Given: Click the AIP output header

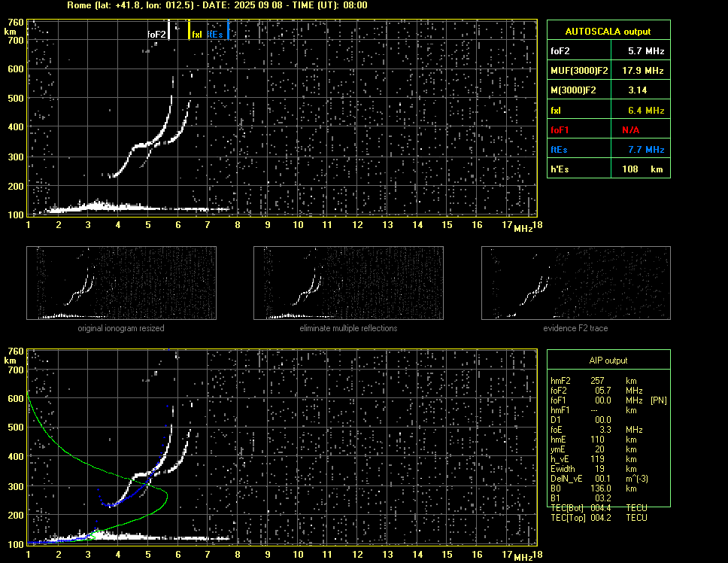Looking at the screenshot, I should [x=608, y=361].
